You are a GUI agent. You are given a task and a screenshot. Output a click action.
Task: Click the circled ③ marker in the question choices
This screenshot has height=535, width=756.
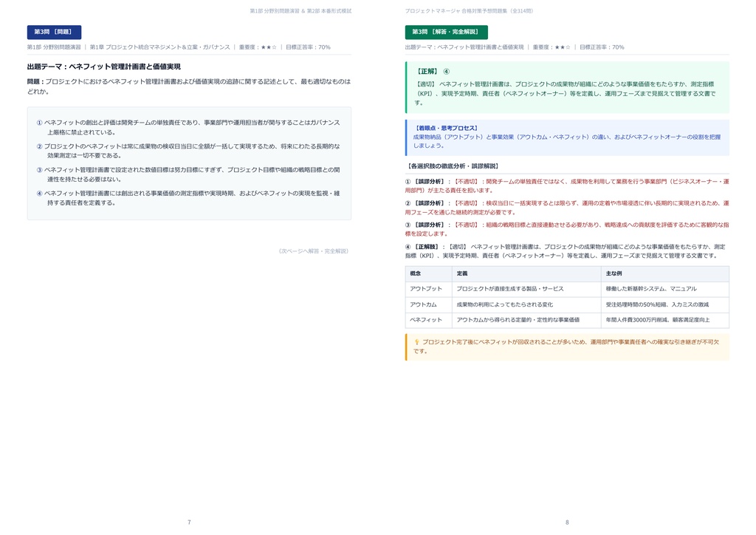pyautogui.click(x=40, y=170)
